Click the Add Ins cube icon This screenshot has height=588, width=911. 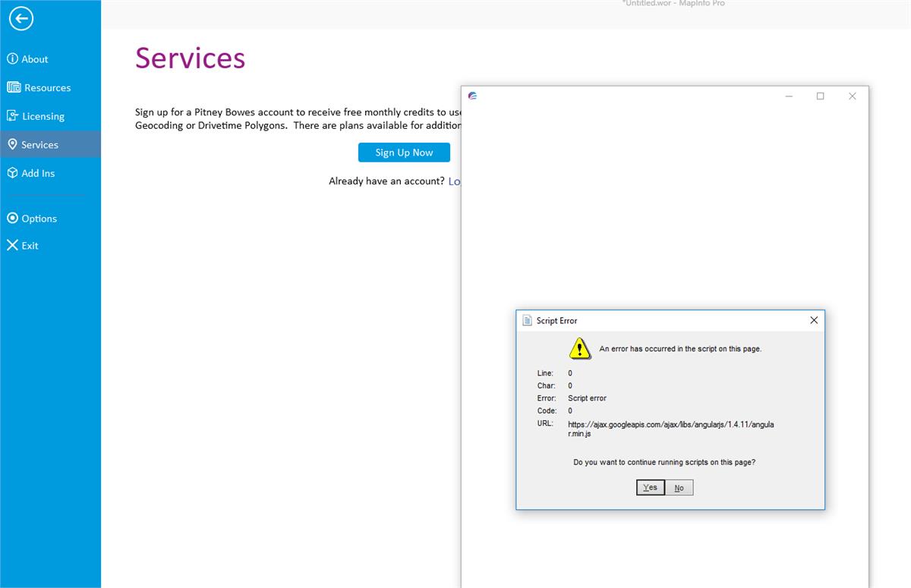(12, 173)
